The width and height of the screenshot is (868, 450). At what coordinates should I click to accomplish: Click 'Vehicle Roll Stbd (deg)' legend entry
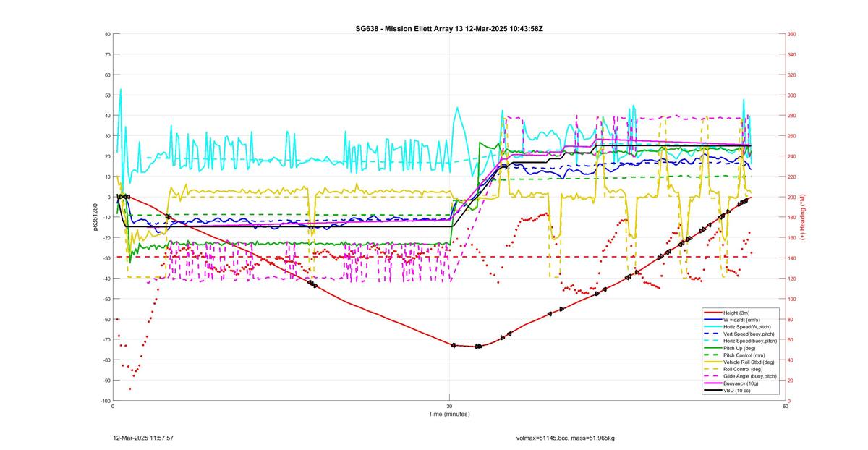tap(749, 362)
